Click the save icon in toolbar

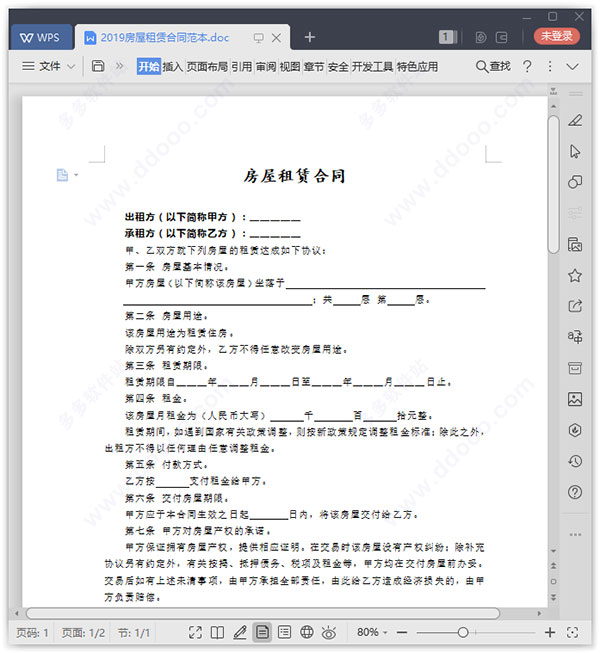coord(98,66)
